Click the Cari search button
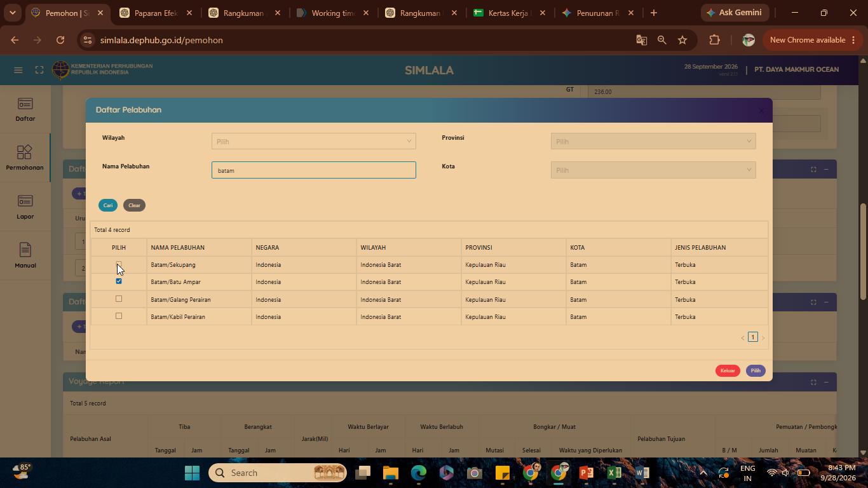868x488 pixels. (108, 205)
